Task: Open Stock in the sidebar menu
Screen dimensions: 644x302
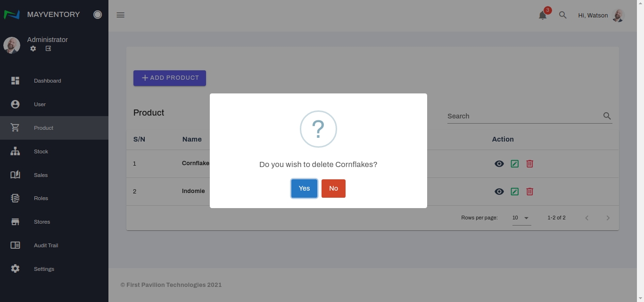Action: [x=41, y=151]
